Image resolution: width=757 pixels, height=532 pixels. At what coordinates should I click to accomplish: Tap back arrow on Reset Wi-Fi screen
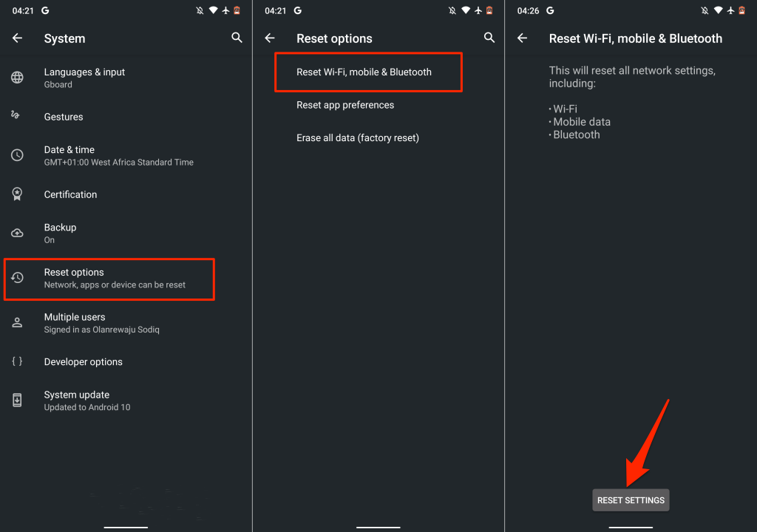click(522, 38)
